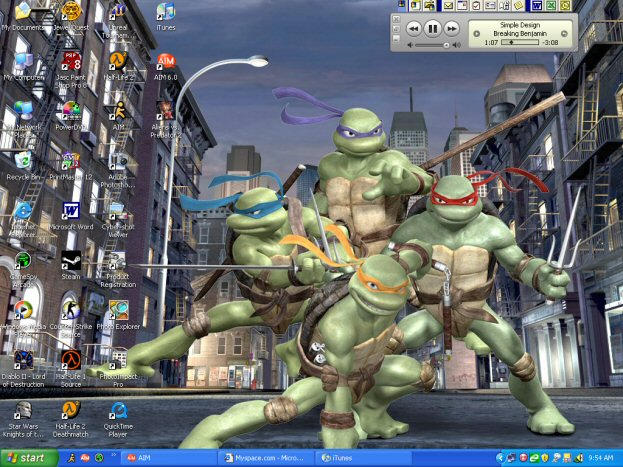
Task: Switch to iTunes taskbar button
Action: click(364, 458)
